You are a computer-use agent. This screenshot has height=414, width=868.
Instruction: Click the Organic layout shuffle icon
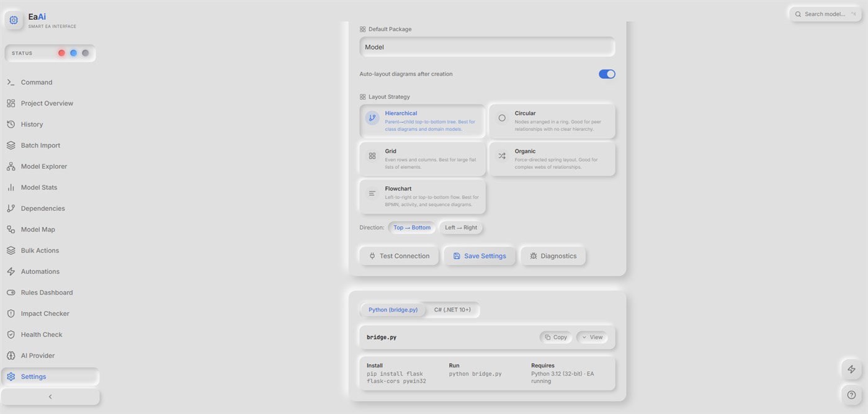pos(502,156)
